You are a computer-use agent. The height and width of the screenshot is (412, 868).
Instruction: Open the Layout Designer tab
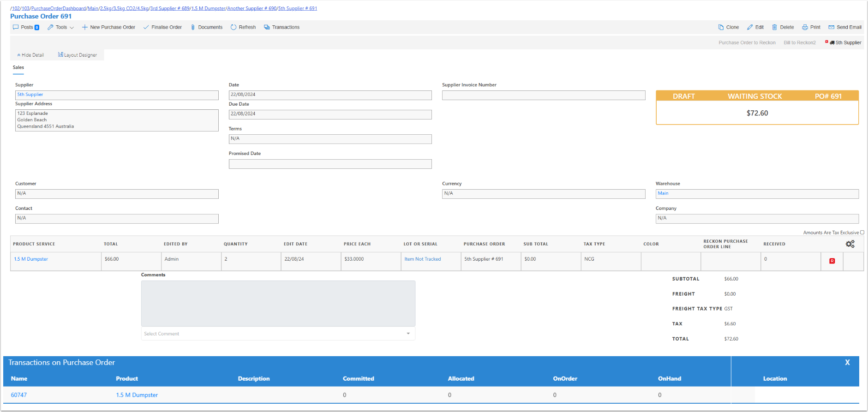78,55
